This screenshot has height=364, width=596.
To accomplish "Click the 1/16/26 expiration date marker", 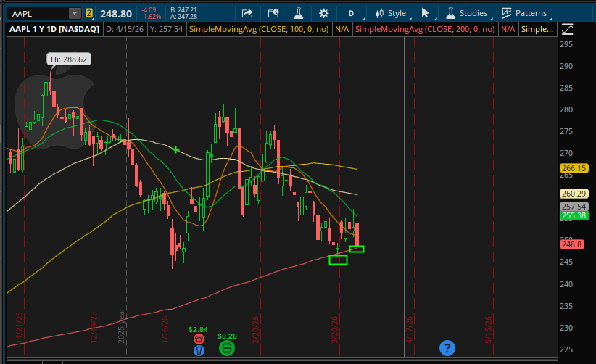I will pos(165,329).
